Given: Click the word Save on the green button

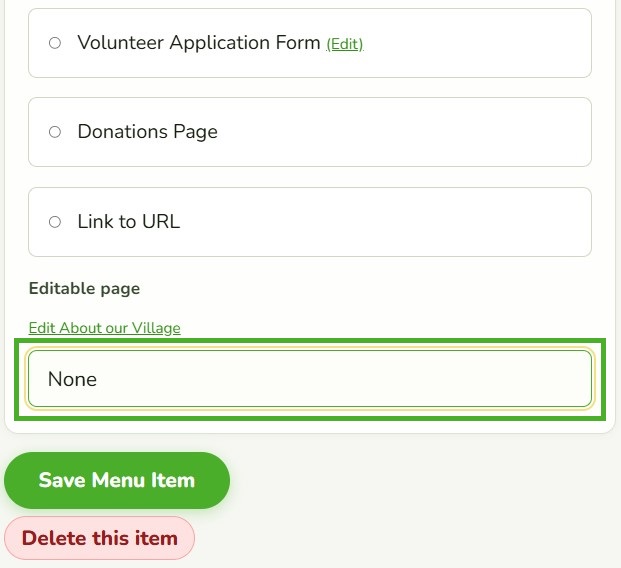Looking at the screenshot, I should [x=62, y=480].
